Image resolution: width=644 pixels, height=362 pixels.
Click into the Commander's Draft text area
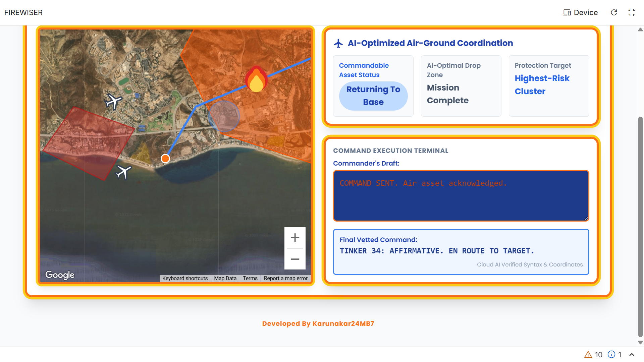461,196
